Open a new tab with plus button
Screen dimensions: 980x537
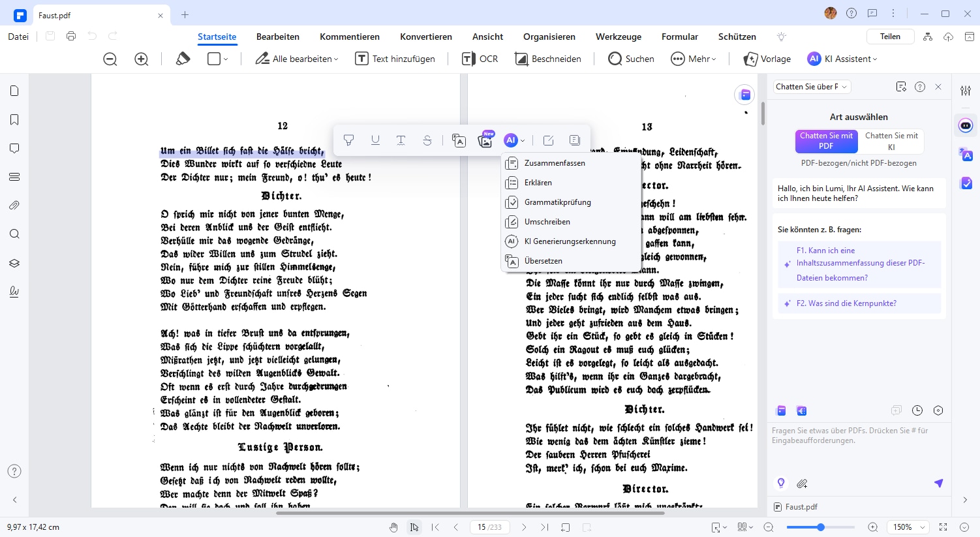[185, 14]
